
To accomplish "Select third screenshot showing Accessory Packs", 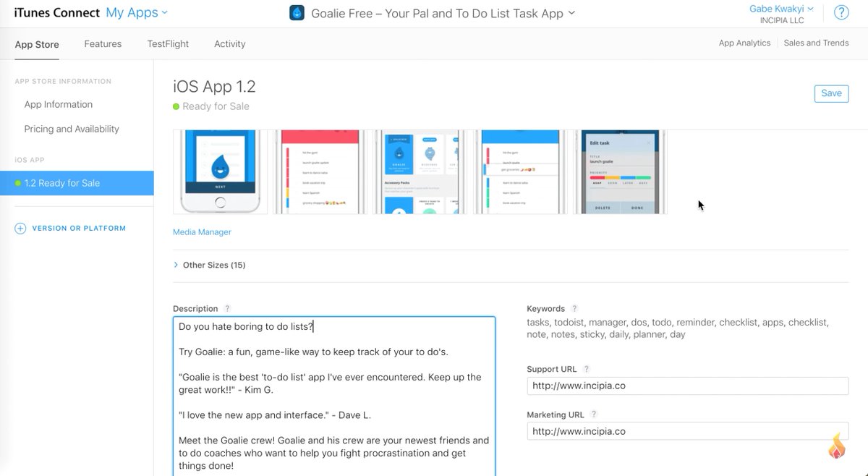I will [x=420, y=172].
